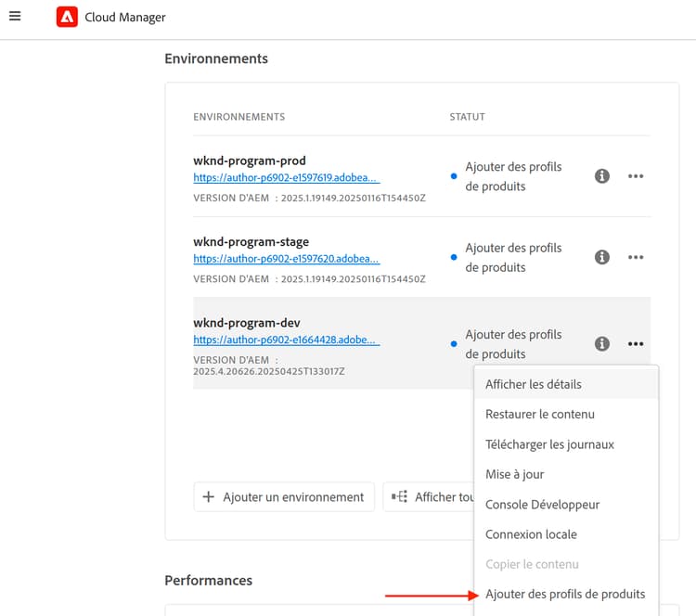
Task: Click prod AEM version 2025.1.19149.20250116T154450Z
Action: (354, 198)
